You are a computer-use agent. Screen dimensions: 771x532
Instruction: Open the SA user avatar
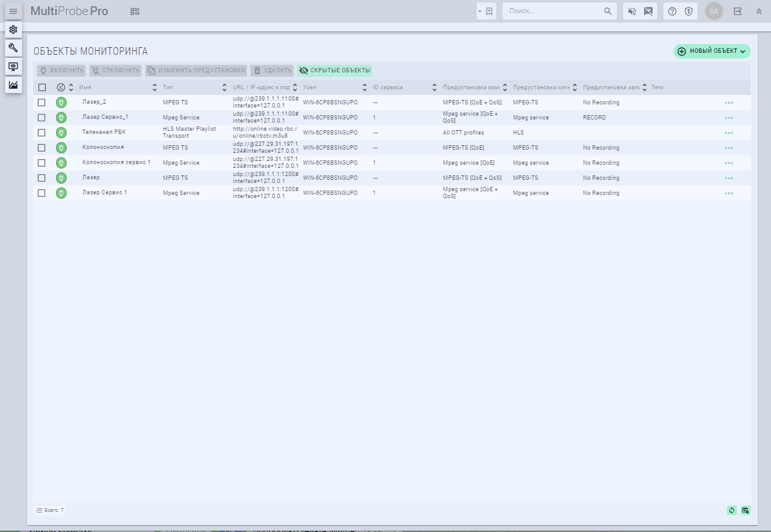point(714,11)
